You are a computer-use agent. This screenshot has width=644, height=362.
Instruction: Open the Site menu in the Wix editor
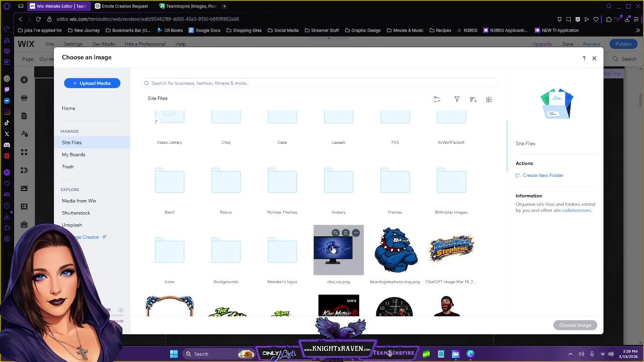49,44
